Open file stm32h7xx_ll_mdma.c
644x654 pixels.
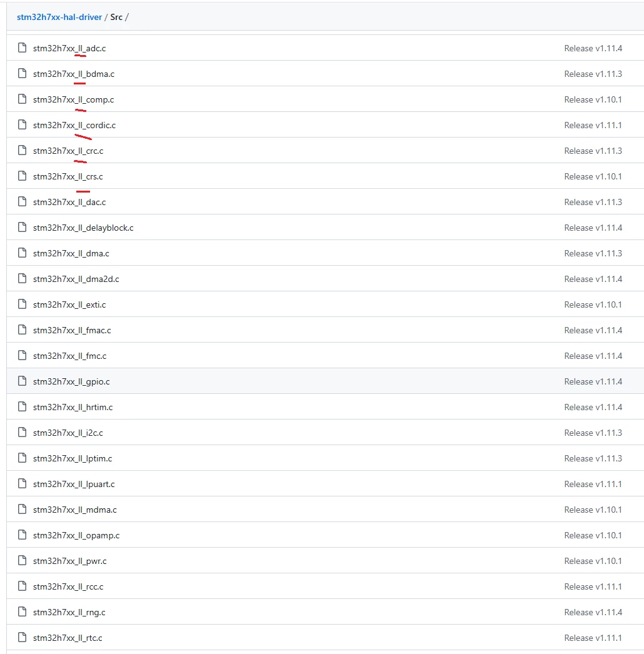point(74,510)
